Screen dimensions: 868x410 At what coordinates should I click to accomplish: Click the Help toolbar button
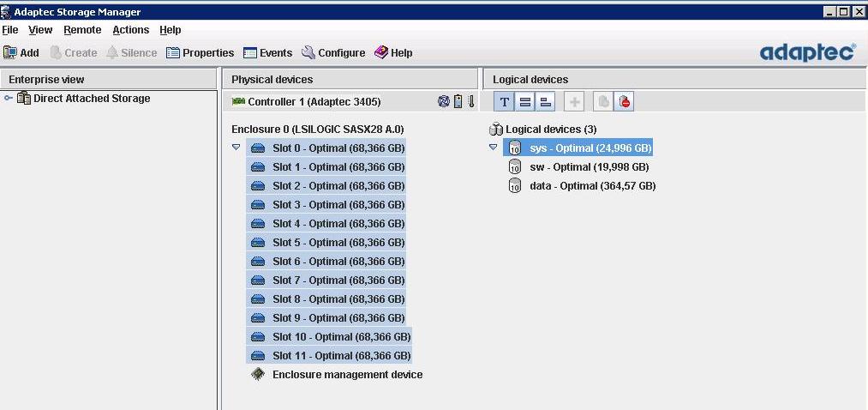pos(393,52)
